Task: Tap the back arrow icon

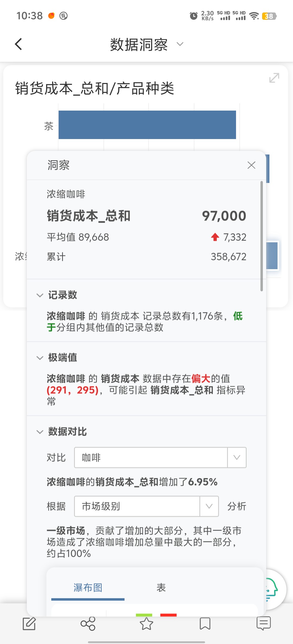Action: click(x=18, y=44)
